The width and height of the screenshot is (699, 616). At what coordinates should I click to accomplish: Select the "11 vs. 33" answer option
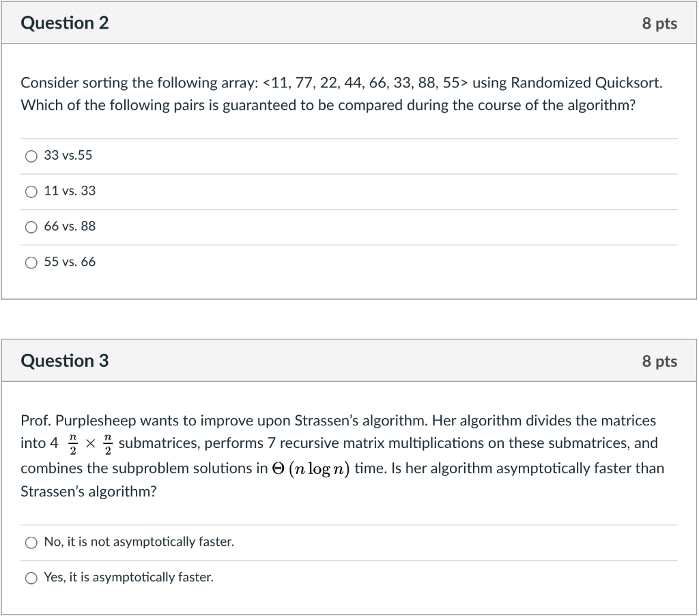pyautogui.click(x=31, y=191)
